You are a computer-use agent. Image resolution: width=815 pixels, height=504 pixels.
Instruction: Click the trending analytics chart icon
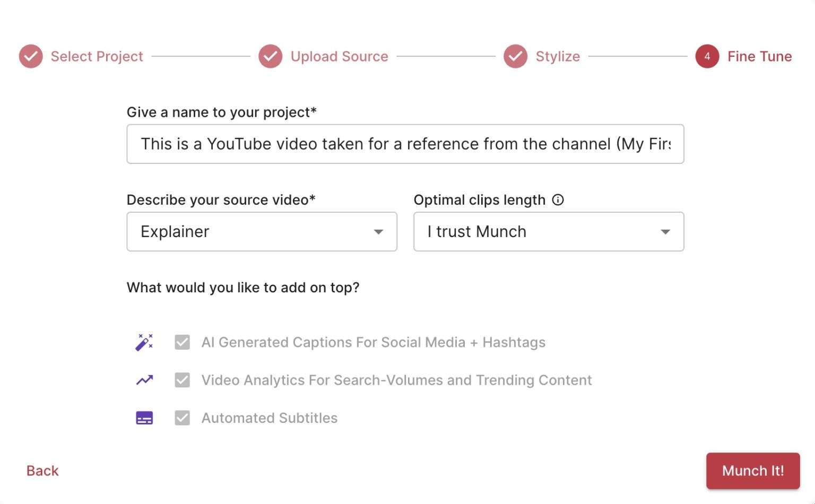point(144,380)
